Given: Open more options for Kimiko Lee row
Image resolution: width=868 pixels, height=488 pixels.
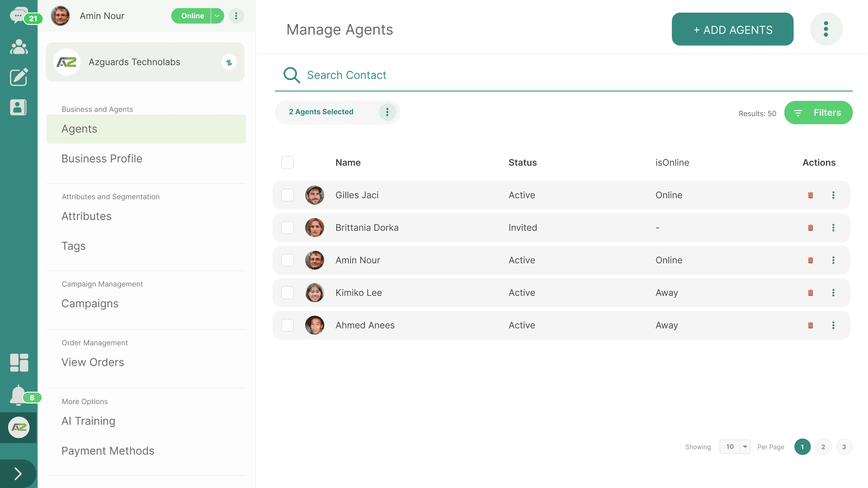Looking at the screenshot, I should click(x=833, y=293).
